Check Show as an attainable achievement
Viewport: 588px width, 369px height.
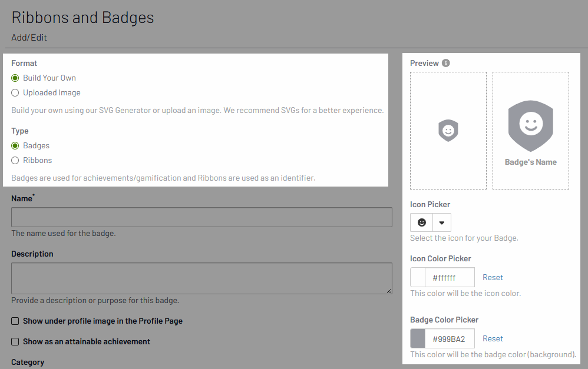[15, 341]
